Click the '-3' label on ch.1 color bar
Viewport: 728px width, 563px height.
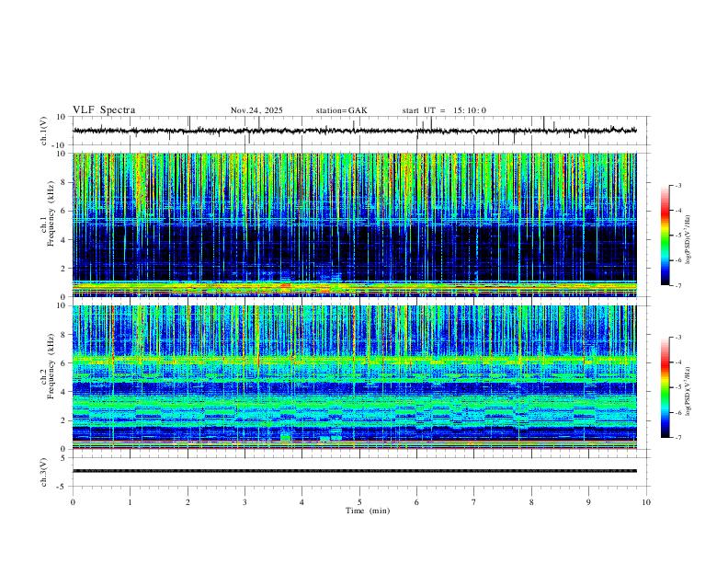677,186
